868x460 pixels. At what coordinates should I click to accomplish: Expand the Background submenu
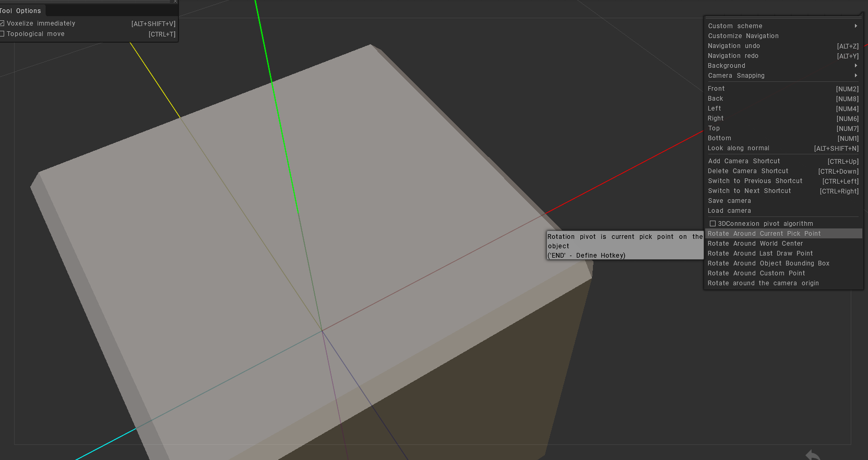click(855, 66)
